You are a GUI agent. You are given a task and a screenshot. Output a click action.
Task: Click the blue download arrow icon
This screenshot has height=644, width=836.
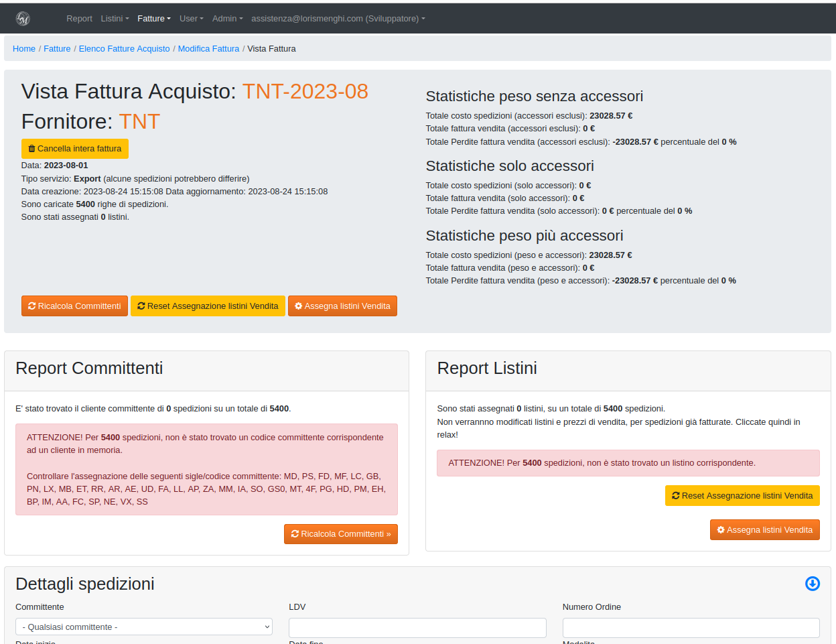point(812,584)
